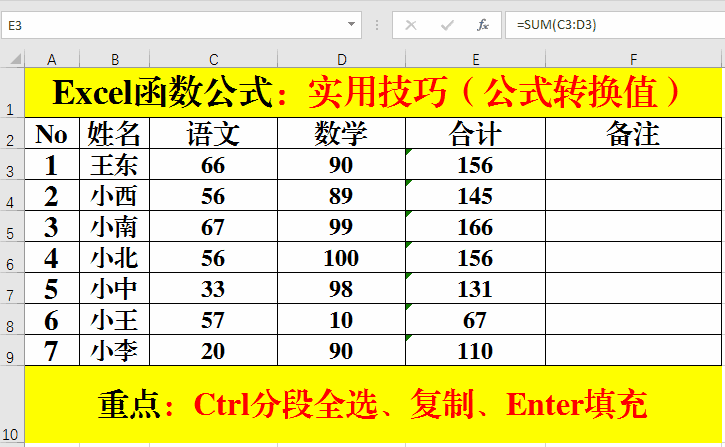Click the No cell with number 7
Viewport: 725px width, 447px height.
click(x=52, y=350)
